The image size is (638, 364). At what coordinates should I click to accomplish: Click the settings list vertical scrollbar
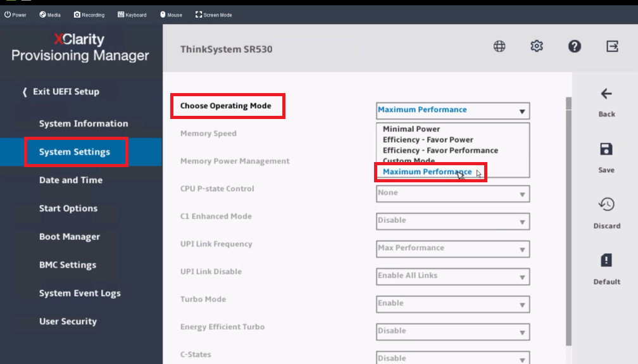568,222
